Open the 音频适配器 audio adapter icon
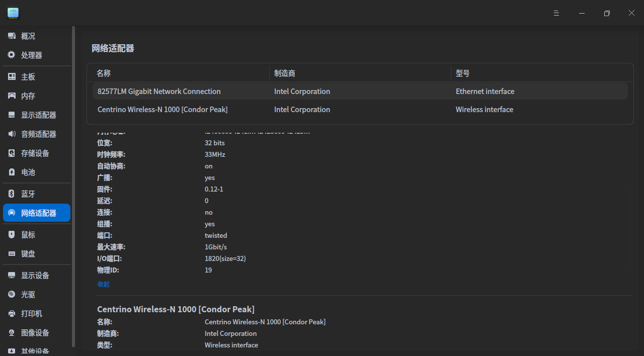Viewport: 644px width, 356px height. point(12,134)
